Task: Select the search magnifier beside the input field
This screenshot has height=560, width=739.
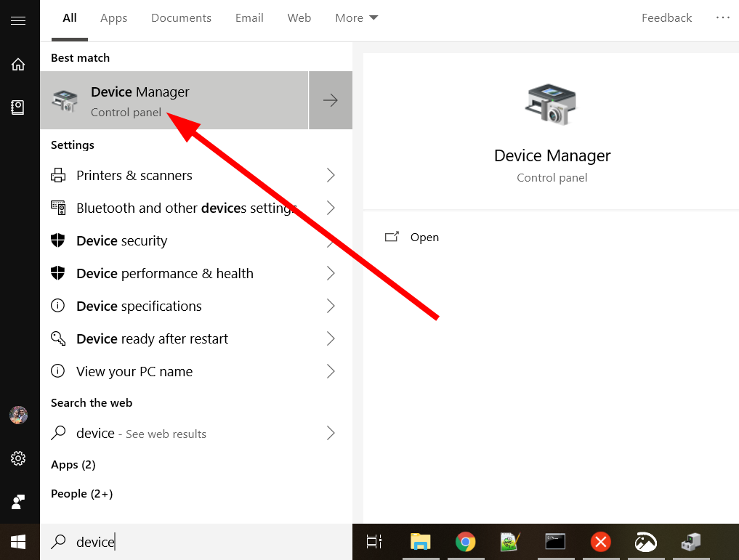Action: (x=58, y=542)
